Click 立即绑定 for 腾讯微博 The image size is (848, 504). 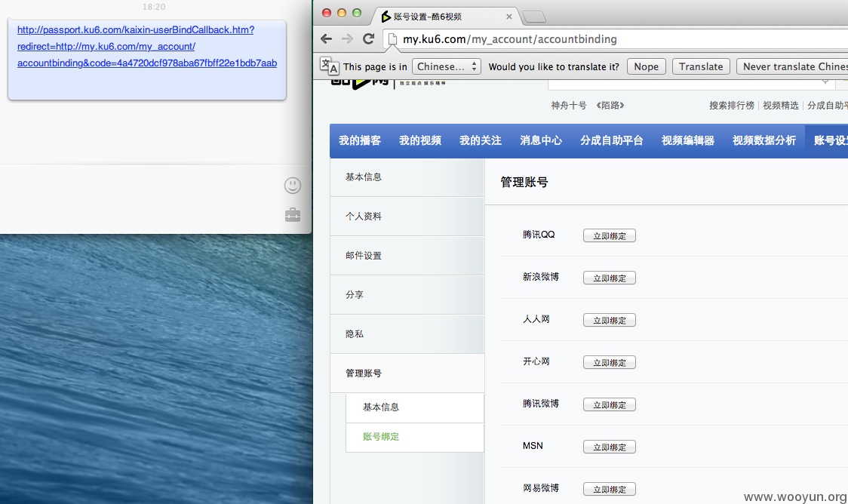(x=610, y=404)
